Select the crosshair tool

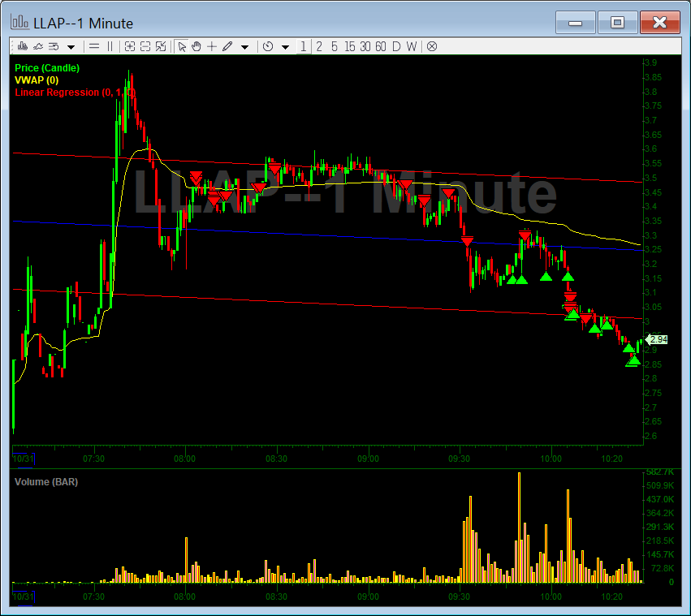click(211, 46)
